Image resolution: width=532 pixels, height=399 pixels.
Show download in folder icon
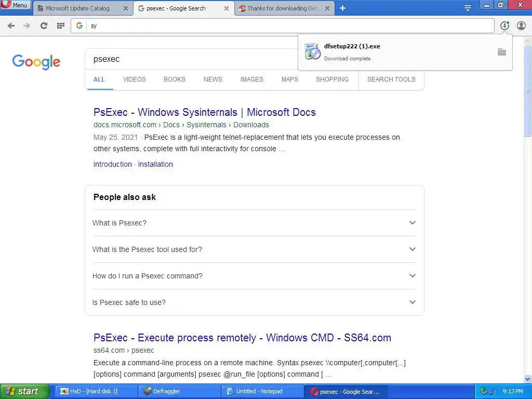pos(502,52)
